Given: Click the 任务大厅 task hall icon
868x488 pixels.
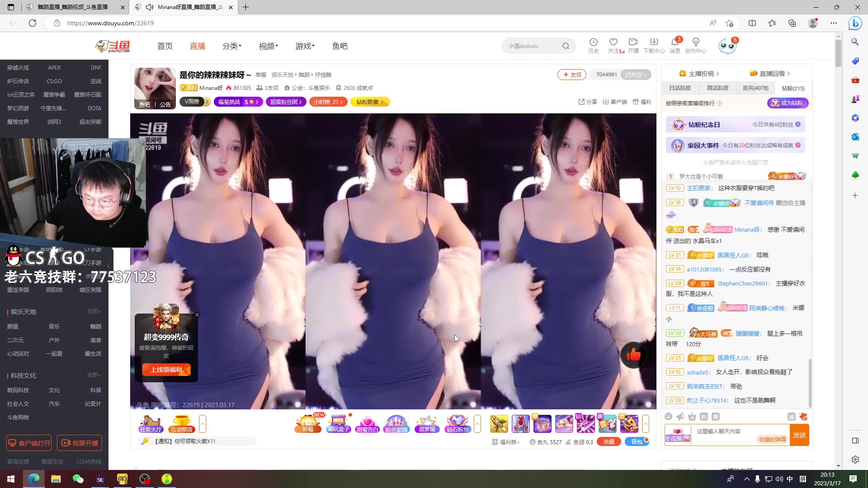Looking at the screenshot, I should 151,424.
